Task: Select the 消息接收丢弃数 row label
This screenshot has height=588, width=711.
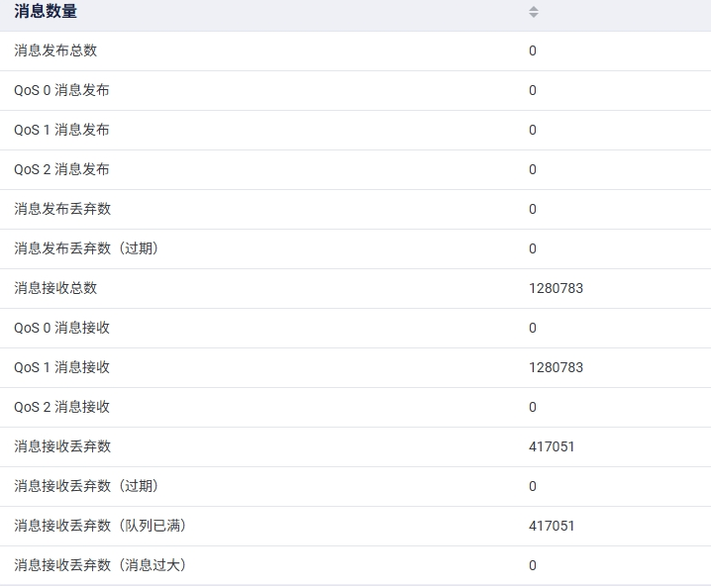Action: point(62,446)
